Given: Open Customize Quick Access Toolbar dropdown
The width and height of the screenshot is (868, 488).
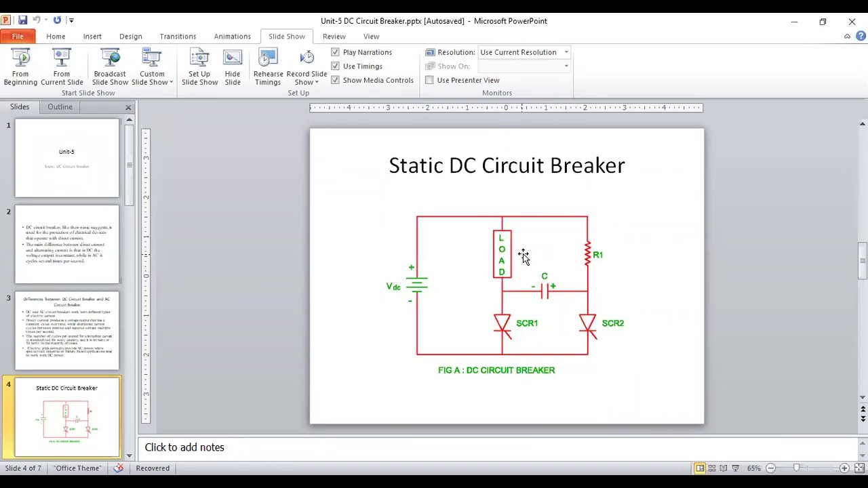Looking at the screenshot, I should pos(72,20).
